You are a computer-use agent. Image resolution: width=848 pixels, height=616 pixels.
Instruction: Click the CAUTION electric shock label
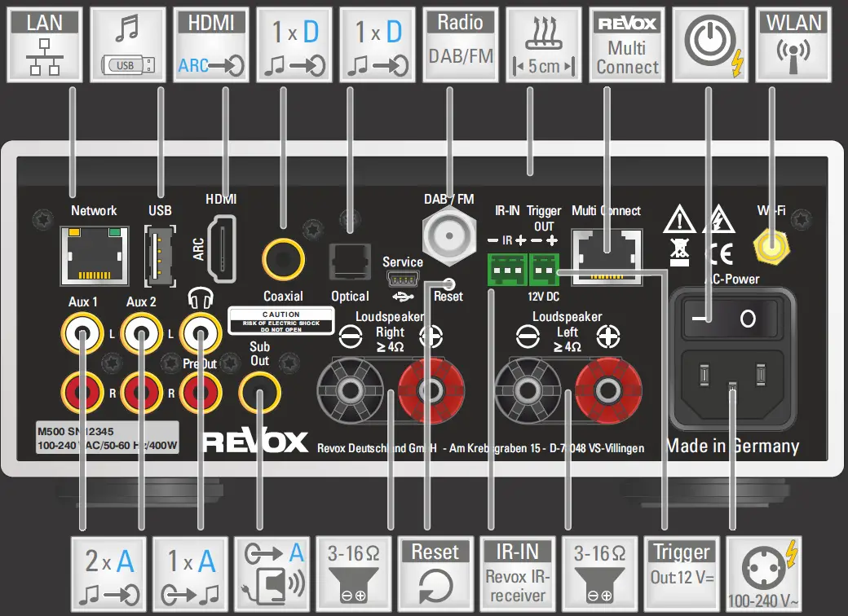281,320
